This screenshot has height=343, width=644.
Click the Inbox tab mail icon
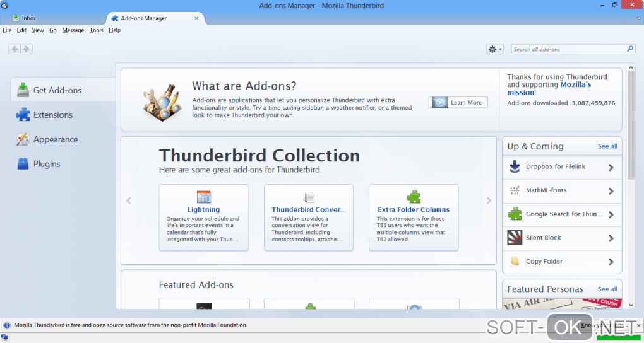coord(16,18)
